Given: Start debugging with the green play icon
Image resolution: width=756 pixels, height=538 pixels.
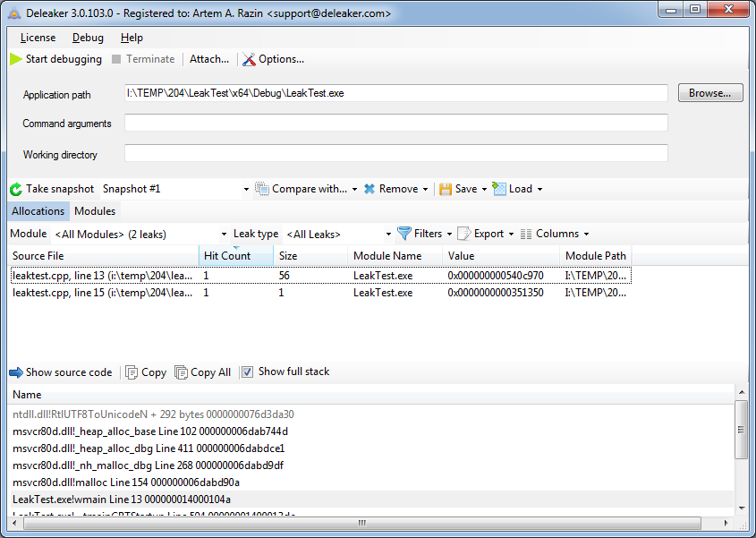Looking at the screenshot, I should click(x=16, y=59).
